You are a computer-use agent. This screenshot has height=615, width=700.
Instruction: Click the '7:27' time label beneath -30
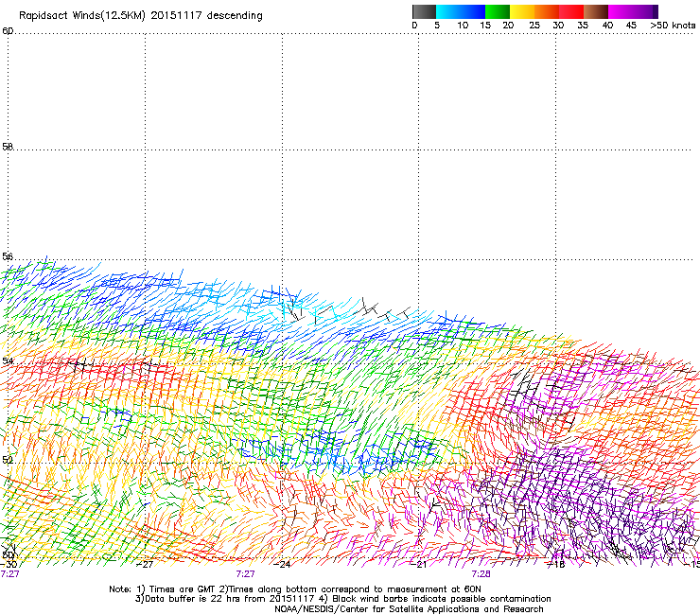(9, 574)
